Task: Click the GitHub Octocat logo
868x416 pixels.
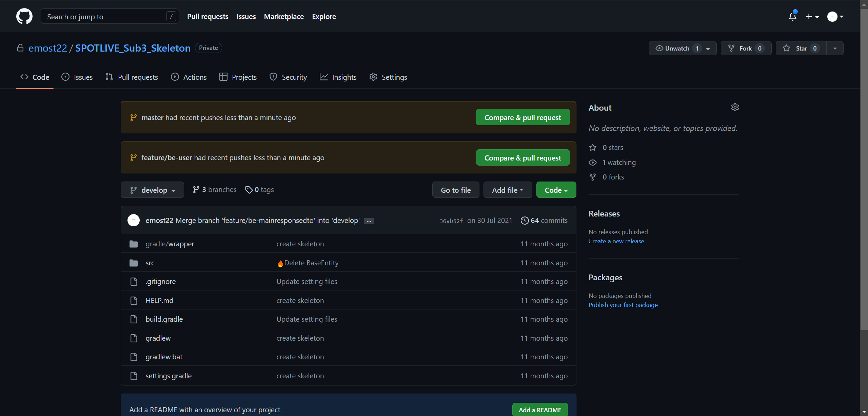Action: pos(24,16)
